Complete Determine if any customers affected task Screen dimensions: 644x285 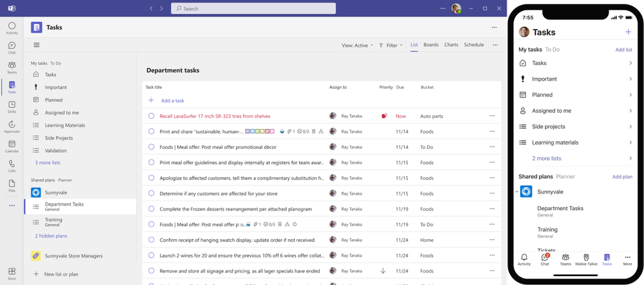click(x=151, y=193)
